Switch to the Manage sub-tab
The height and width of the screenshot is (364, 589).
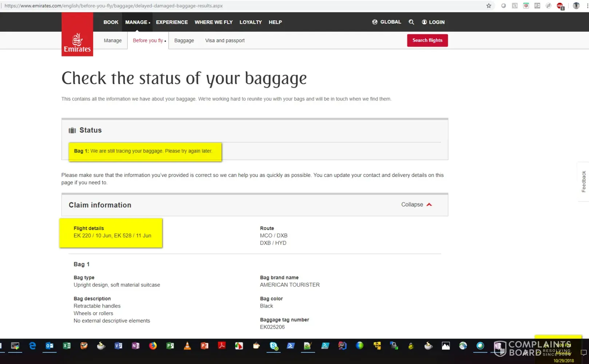pyautogui.click(x=113, y=40)
